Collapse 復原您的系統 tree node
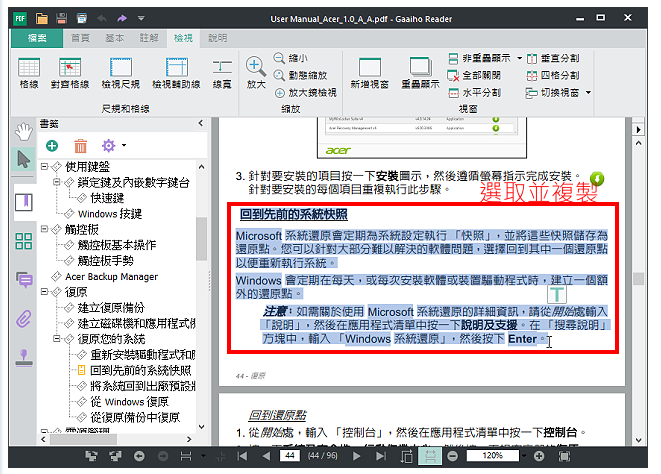Screen dimensions: 661x474 click(x=57, y=338)
